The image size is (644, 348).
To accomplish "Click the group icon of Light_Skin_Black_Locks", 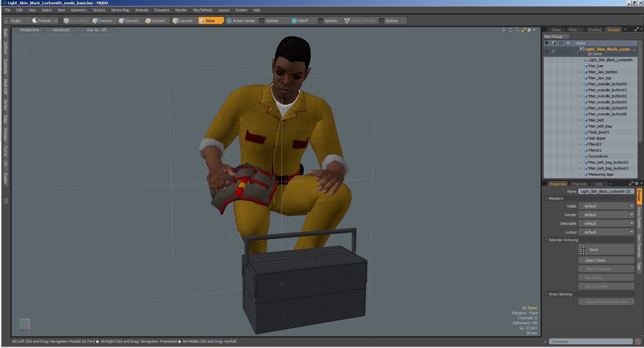I will click(582, 49).
